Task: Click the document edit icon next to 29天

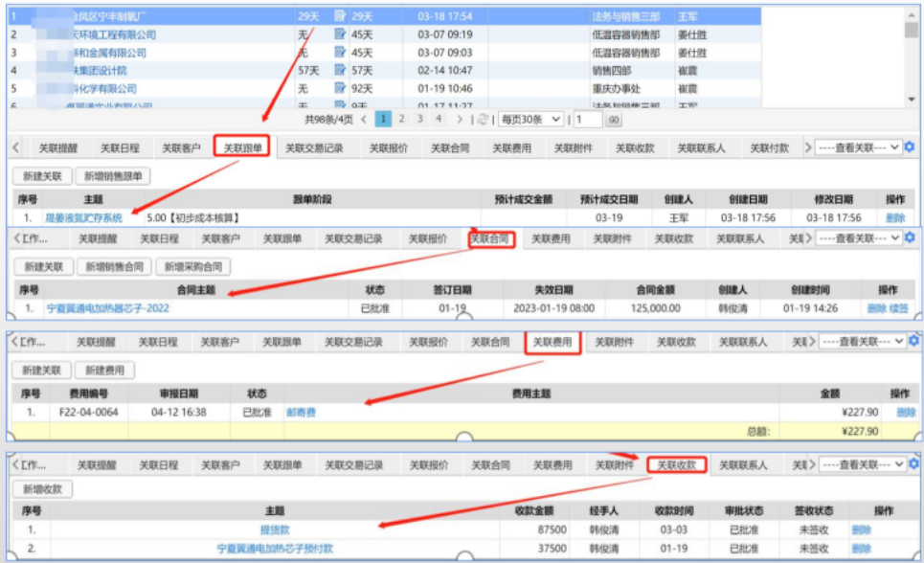Action: tap(341, 15)
